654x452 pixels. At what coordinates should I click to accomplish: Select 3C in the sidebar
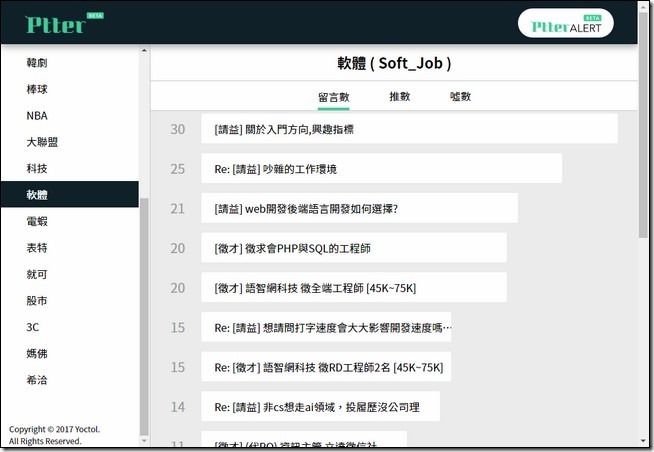coord(34,327)
